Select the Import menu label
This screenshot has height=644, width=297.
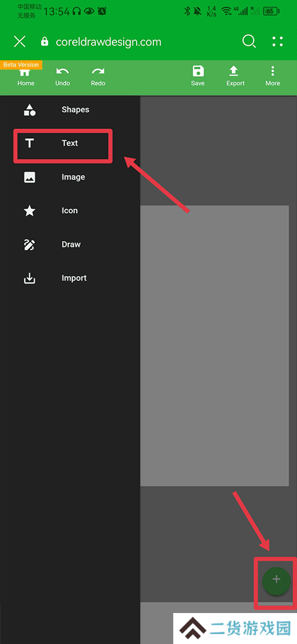(x=74, y=278)
